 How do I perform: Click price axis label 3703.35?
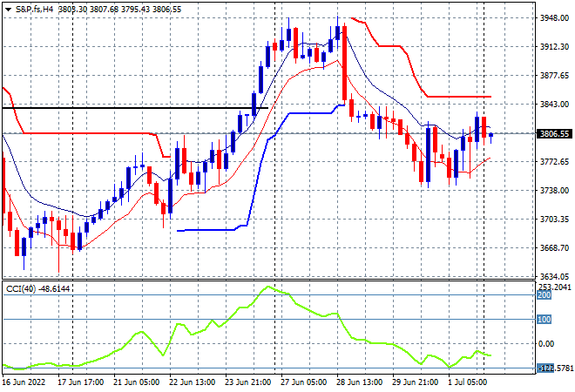pos(554,219)
